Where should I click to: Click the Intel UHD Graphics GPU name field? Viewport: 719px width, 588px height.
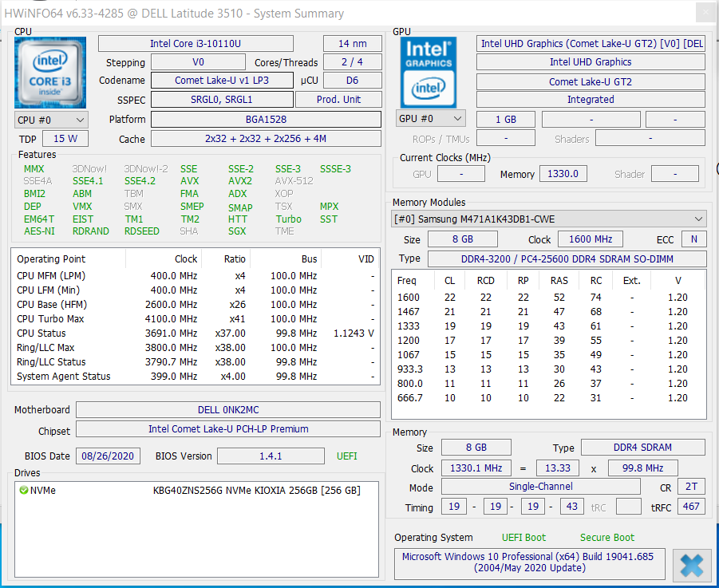tap(591, 62)
